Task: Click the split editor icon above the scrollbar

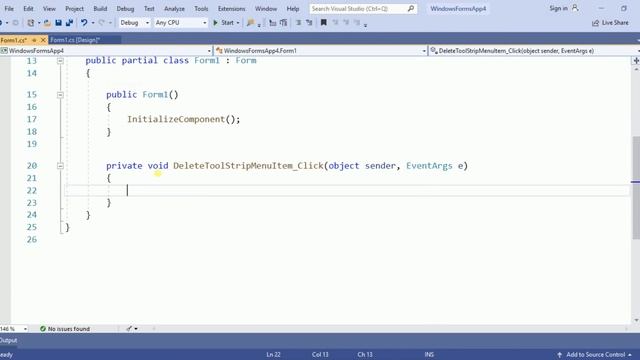Action: [x=636, y=60]
